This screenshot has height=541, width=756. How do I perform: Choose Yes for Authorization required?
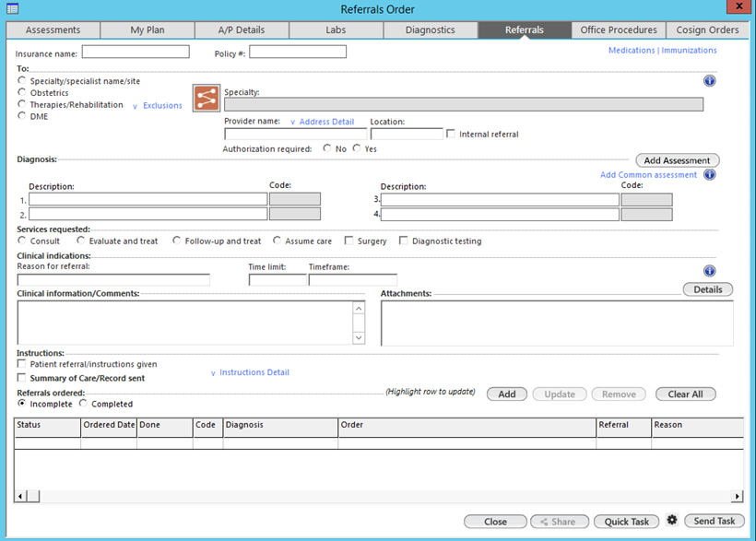[x=357, y=148]
